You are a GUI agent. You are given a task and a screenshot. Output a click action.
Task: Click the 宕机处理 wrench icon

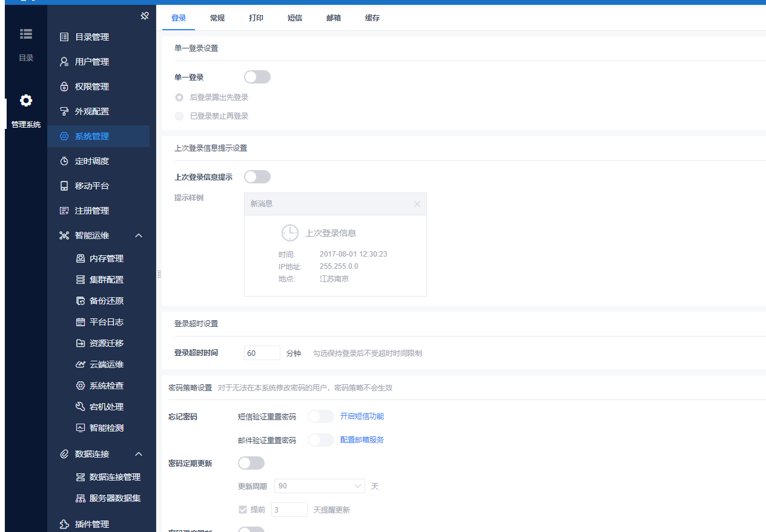point(80,407)
